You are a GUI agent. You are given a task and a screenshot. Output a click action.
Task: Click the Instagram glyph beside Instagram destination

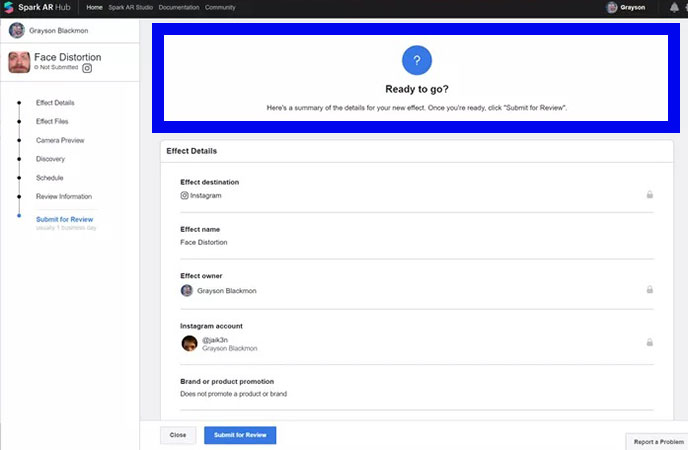point(184,196)
